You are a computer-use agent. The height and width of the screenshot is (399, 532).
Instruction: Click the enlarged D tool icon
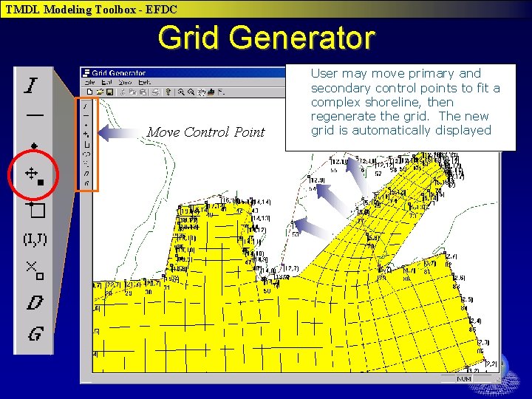coord(35,303)
